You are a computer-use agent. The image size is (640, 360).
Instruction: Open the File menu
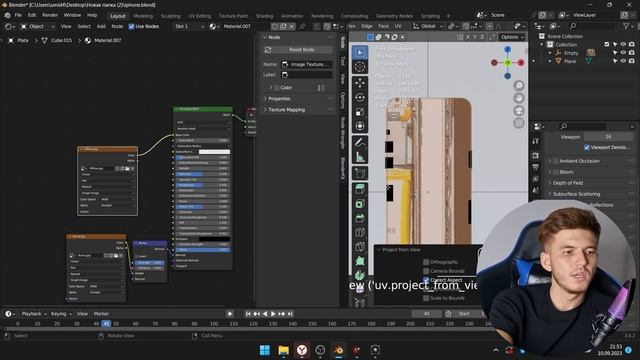click(x=18, y=16)
